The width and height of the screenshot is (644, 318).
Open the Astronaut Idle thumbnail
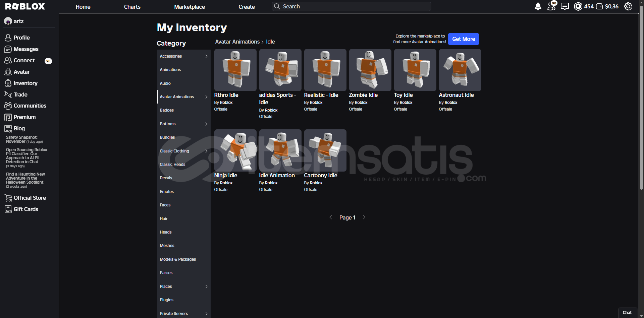click(460, 70)
